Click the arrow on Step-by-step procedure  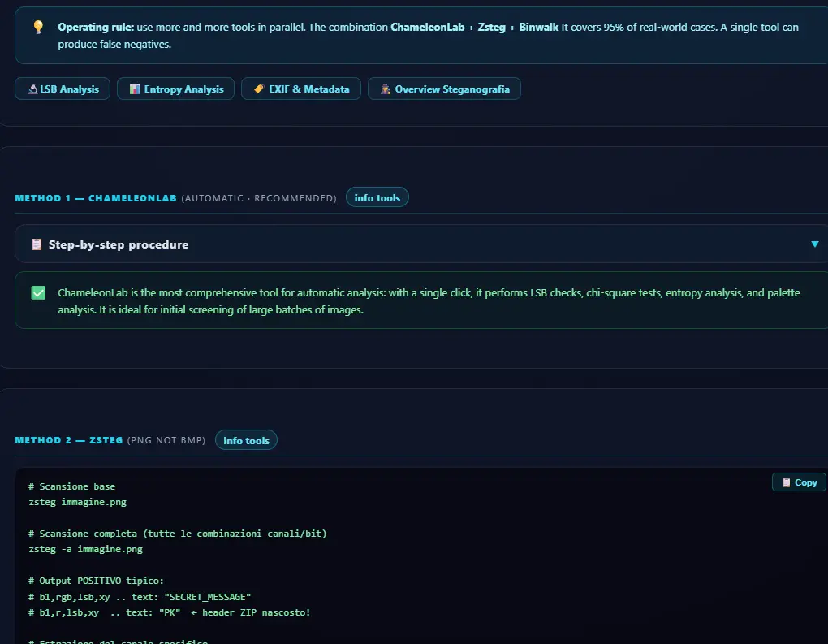click(x=815, y=244)
